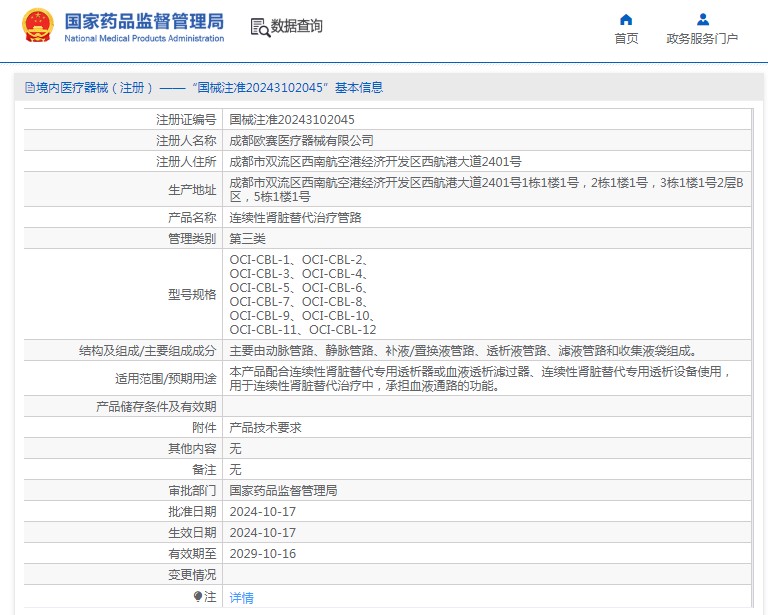The height and width of the screenshot is (615, 768).
Task: Click the lightbulb icon beside 注
Action: click(198, 596)
